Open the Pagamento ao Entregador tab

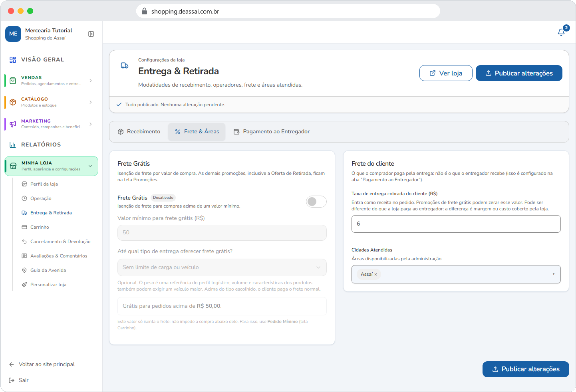click(272, 132)
